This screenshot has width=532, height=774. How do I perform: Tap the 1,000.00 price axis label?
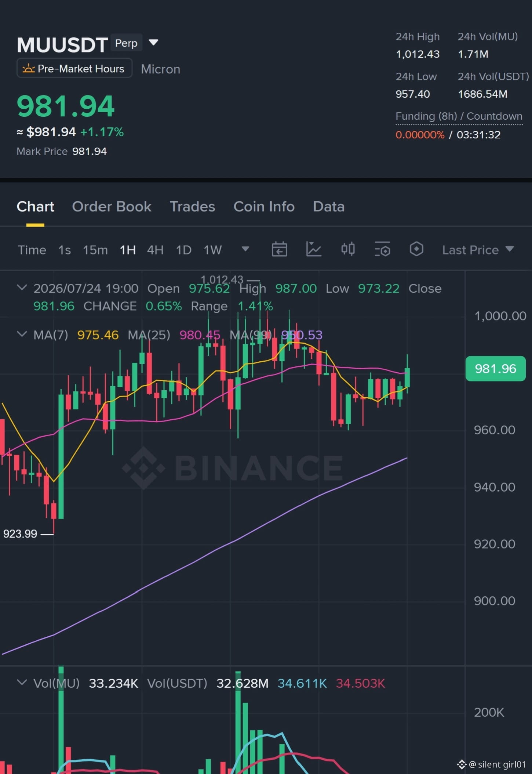point(500,316)
